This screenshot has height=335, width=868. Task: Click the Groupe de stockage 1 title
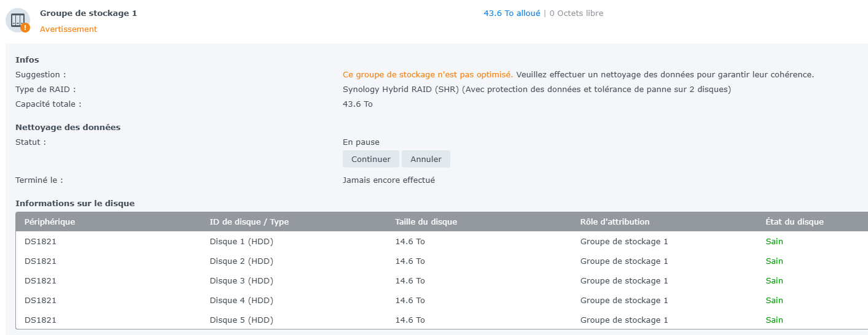pyautogui.click(x=88, y=13)
